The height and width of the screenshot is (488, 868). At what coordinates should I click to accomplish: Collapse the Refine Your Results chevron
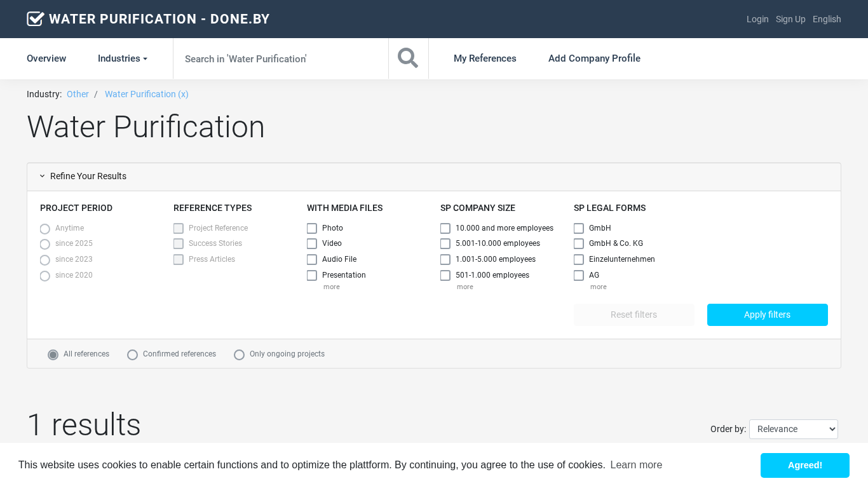click(43, 176)
